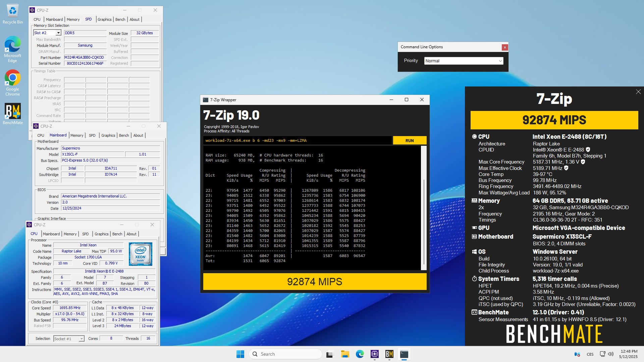The image size is (644, 362).
Task: Click the Core Speed value 1695.85 MHz
Action: pyautogui.click(x=70, y=308)
